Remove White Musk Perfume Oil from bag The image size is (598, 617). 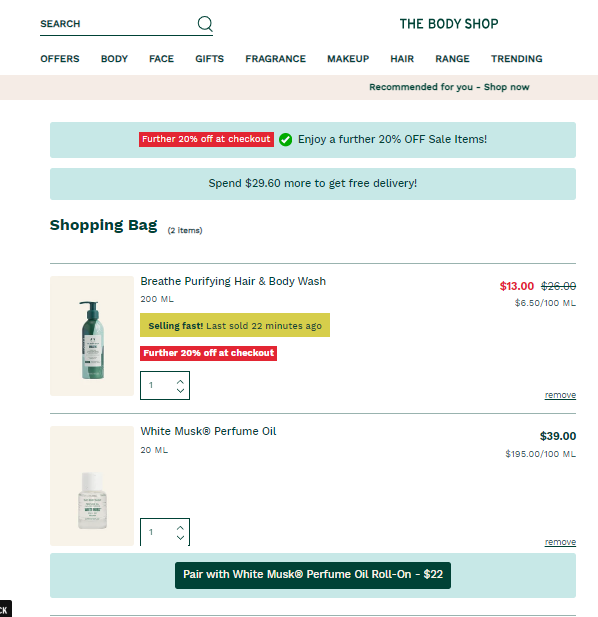click(x=560, y=542)
